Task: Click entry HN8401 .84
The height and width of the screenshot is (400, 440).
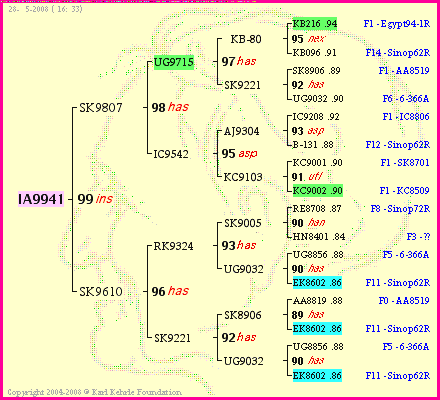Action: coord(319,237)
